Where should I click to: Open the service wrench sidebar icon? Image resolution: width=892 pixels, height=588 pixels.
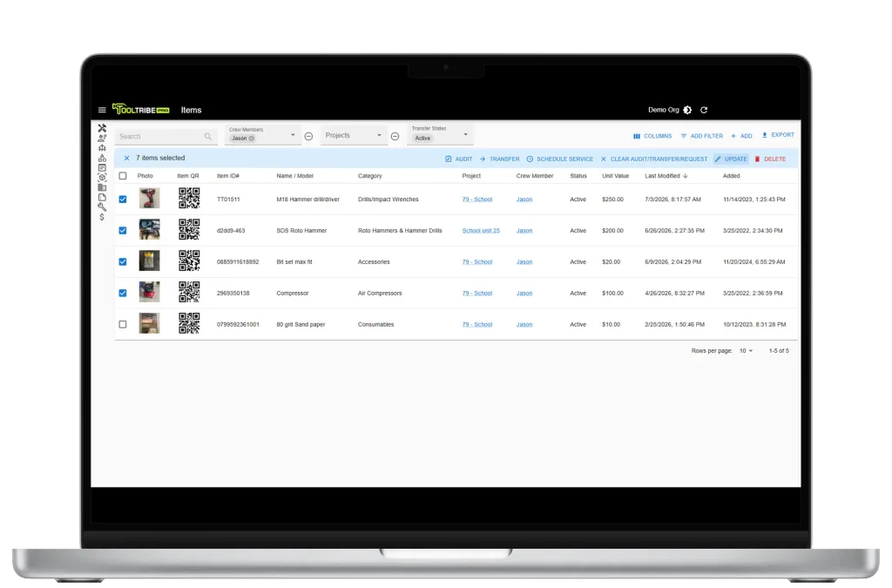[x=102, y=207]
